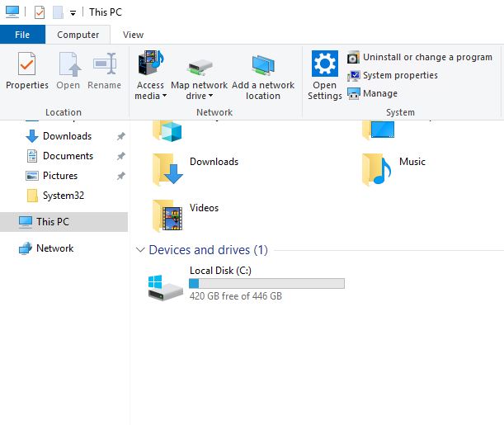Screen dimensions: 504x425
Task: Click the Music folder label
Action: pos(412,162)
